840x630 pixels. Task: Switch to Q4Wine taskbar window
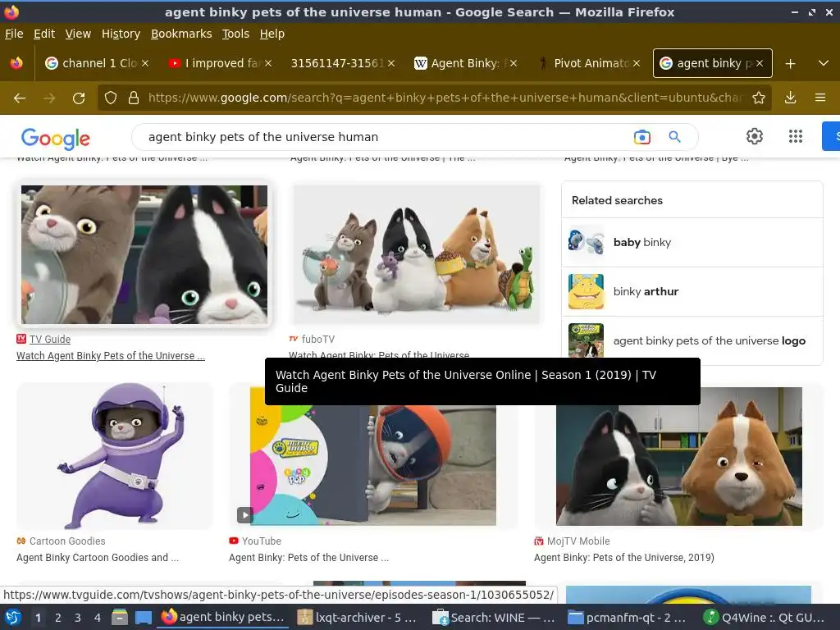click(x=764, y=618)
